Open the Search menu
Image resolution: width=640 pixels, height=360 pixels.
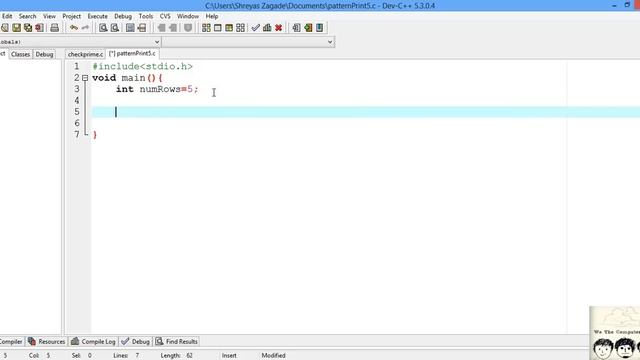[x=27, y=16]
